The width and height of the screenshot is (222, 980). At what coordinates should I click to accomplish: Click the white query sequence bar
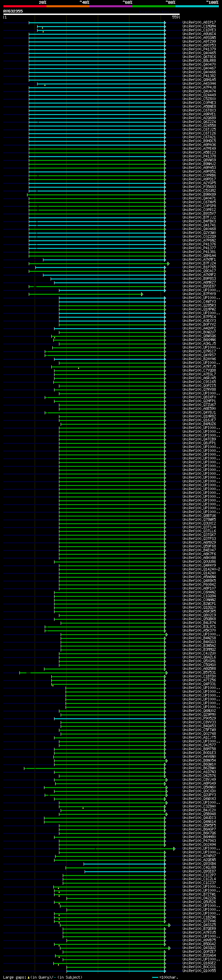tap(91, 14)
